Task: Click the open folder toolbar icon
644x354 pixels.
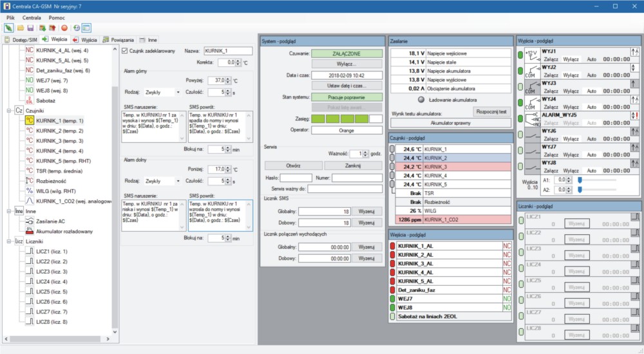Action: [x=21, y=28]
